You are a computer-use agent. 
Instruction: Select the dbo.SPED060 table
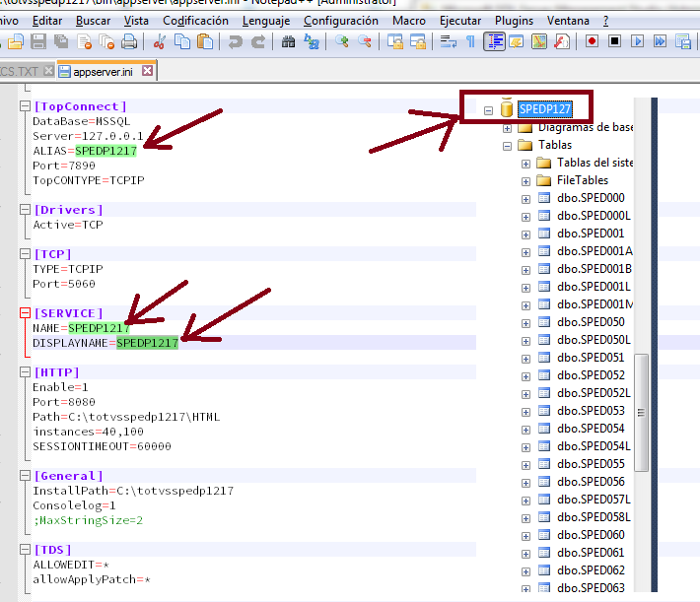click(x=591, y=535)
